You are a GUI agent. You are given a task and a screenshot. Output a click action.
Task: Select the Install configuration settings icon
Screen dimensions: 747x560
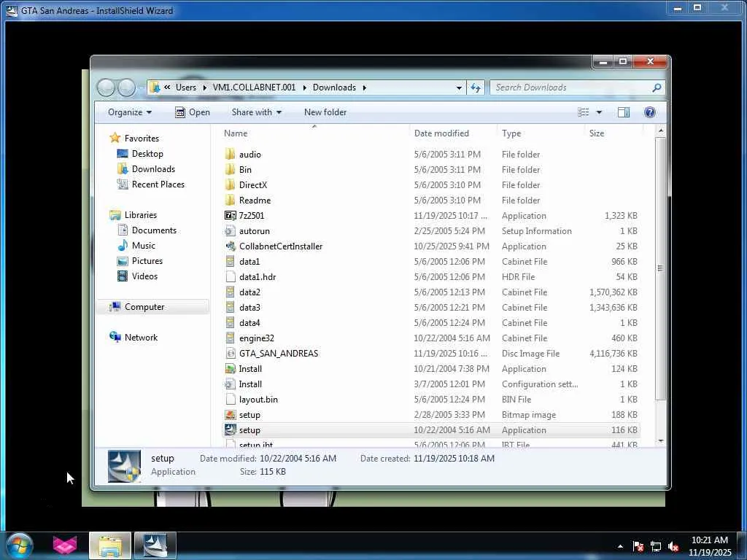[x=230, y=384]
